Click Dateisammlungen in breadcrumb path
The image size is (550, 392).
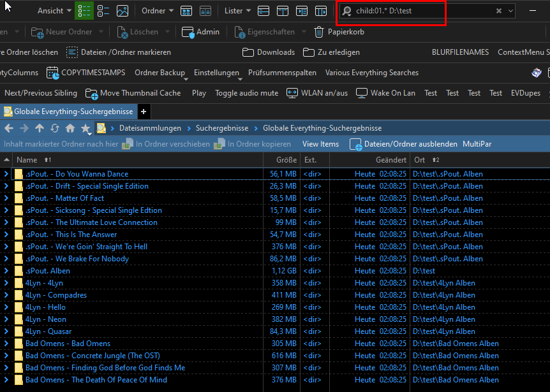(x=150, y=128)
